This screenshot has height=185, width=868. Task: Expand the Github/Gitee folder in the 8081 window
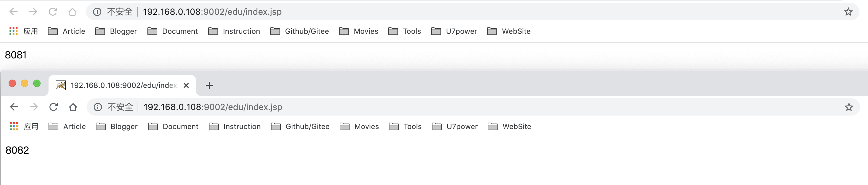coord(299,31)
